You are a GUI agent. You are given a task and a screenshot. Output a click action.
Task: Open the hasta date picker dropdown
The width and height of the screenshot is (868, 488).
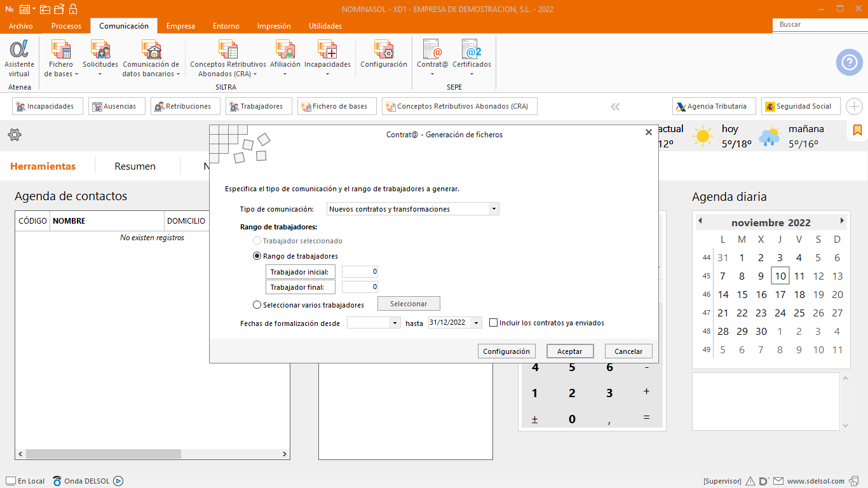click(477, 323)
